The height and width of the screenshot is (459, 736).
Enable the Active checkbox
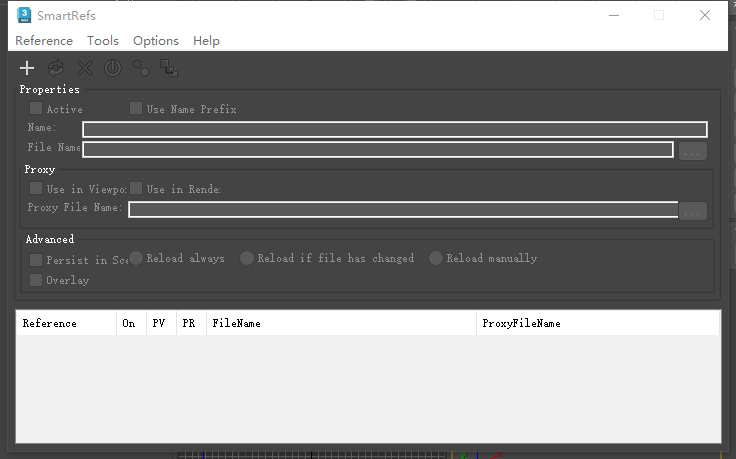(37, 109)
